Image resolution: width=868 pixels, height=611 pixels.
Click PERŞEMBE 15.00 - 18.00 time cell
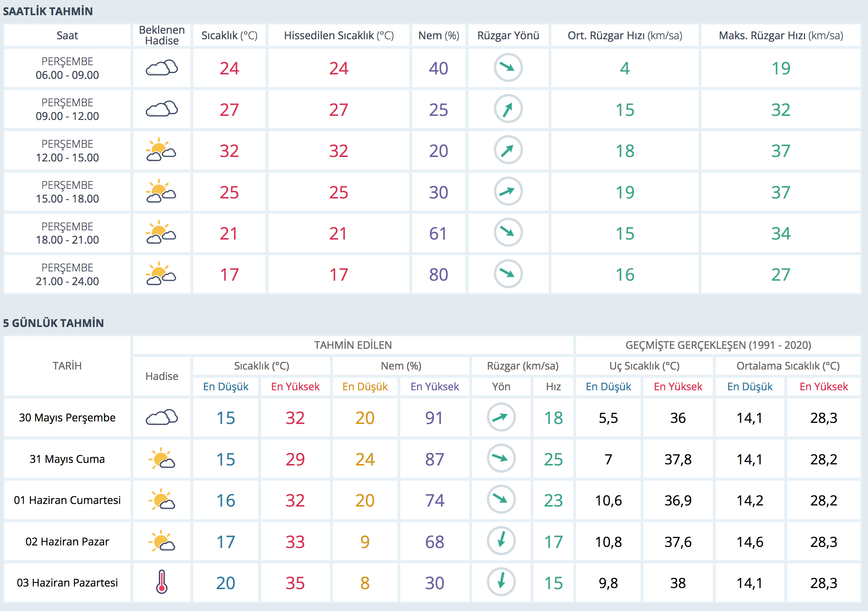point(67,192)
